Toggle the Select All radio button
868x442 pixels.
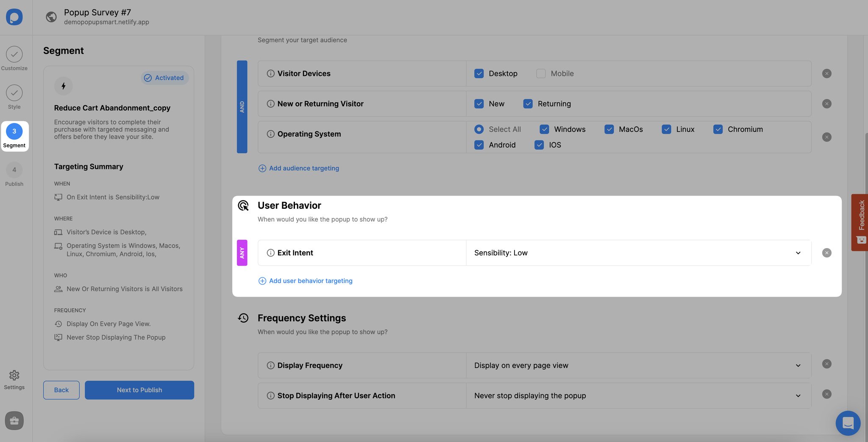pyautogui.click(x=479, y=129)
